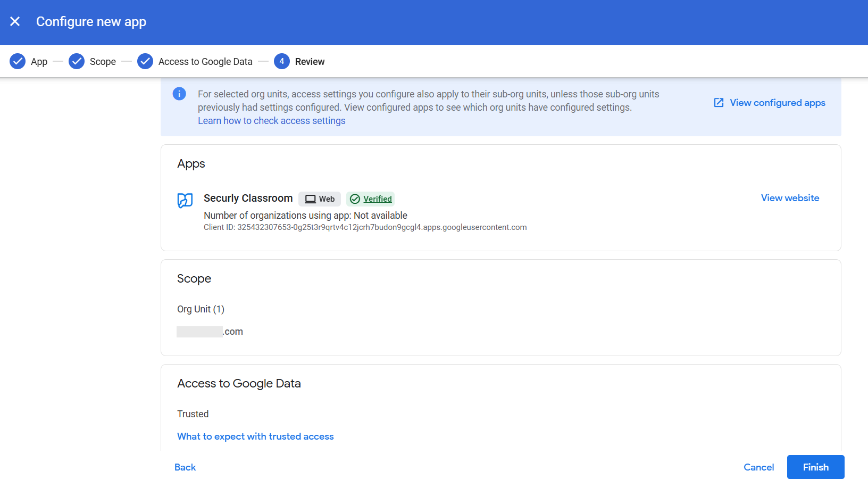The image size is (868, 487).
Task: Click the App step checkmark icon
Action: tap(18, 61)
